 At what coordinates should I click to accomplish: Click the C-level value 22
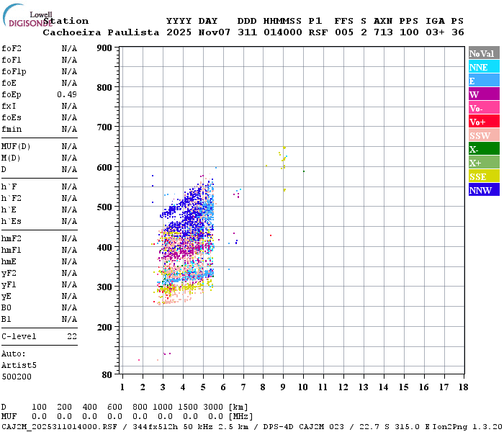[x=72, y=336]
